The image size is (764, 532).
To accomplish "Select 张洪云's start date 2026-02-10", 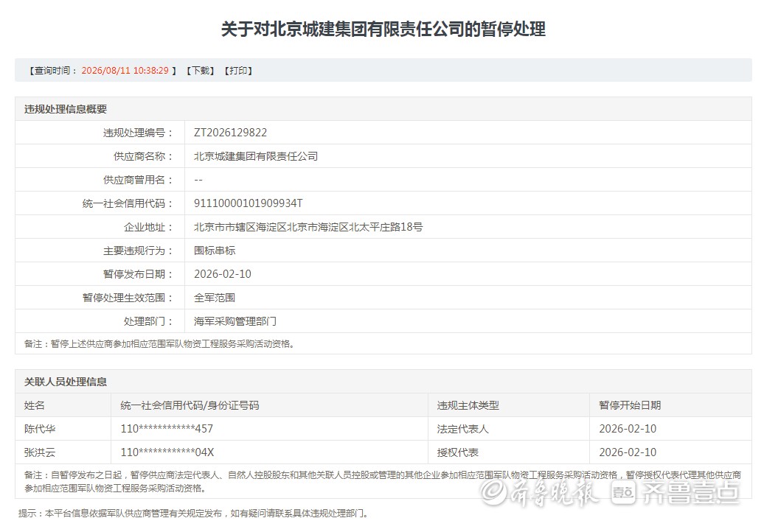I will pos(628,452).
